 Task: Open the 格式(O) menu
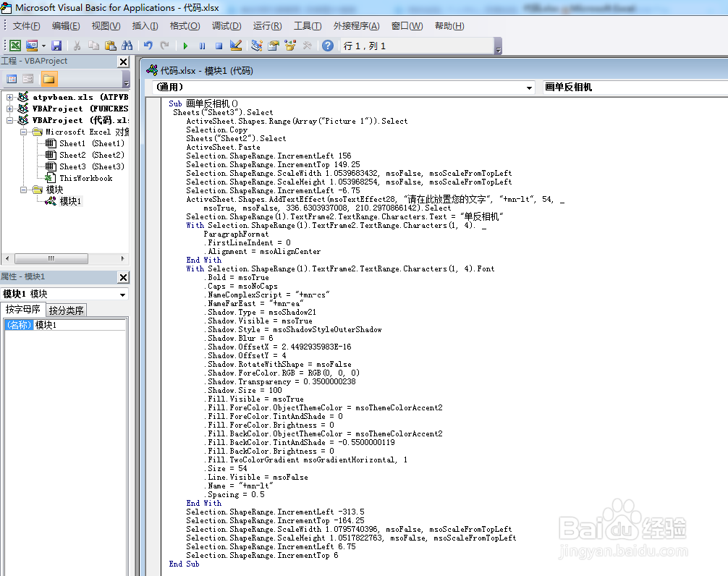pos(185,26)
